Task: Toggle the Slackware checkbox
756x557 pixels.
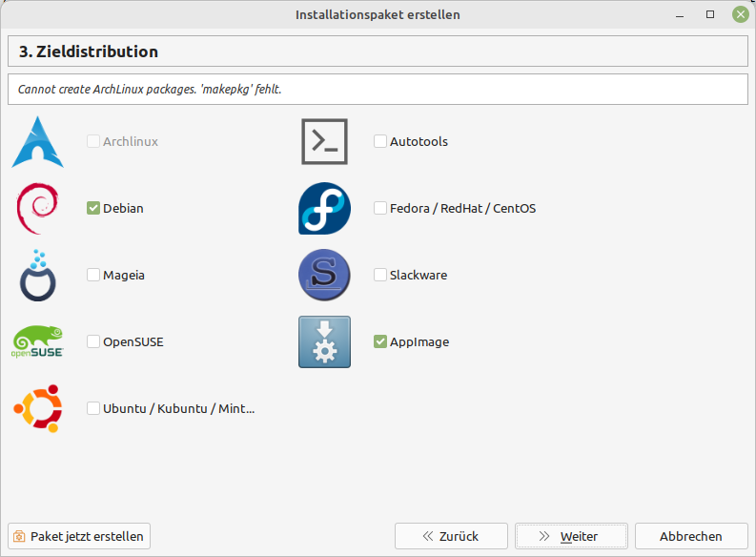Action: [380, 275]
